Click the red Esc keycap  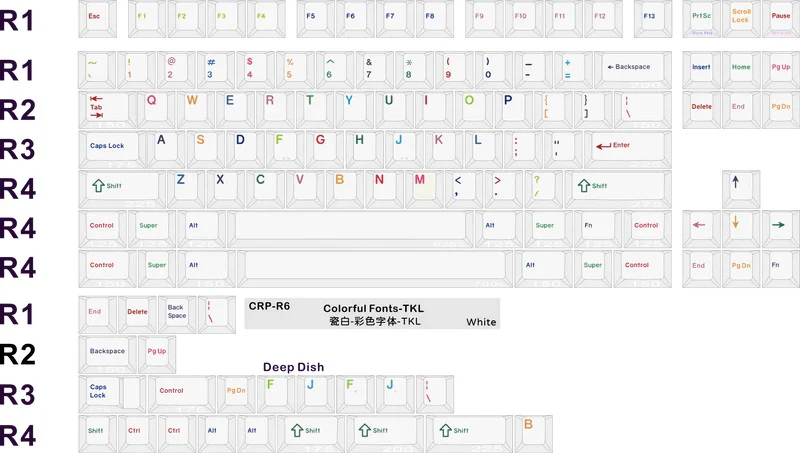(97, 18)
